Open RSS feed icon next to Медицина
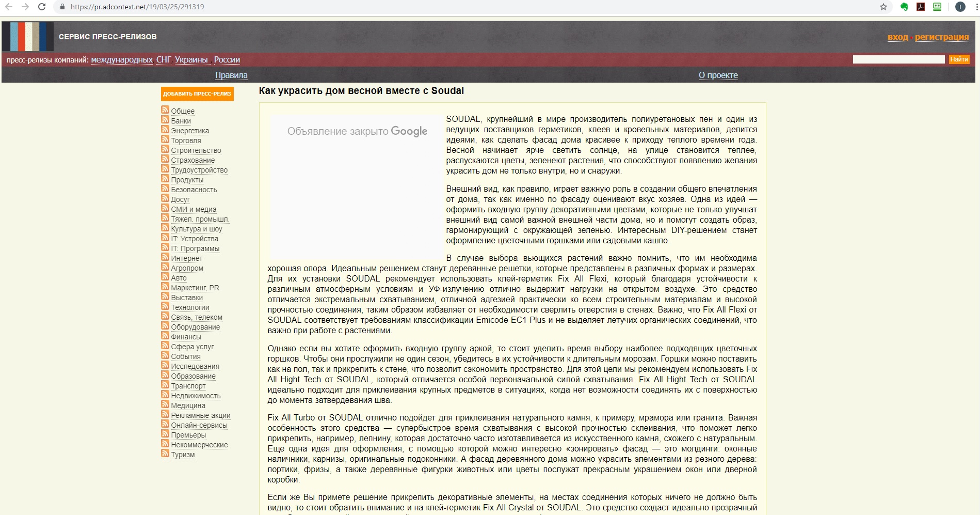The height and width of the screenshot is (515, 980). [x=165, y=404]
